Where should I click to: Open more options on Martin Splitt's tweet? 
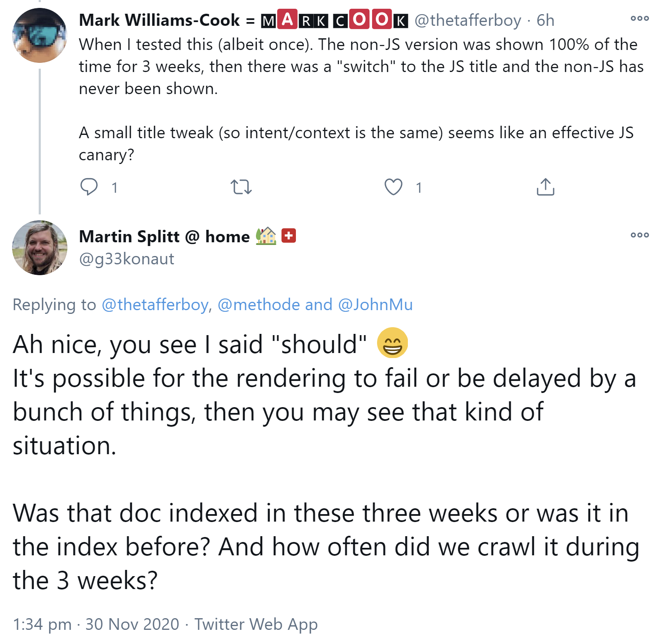click(639, 235)
